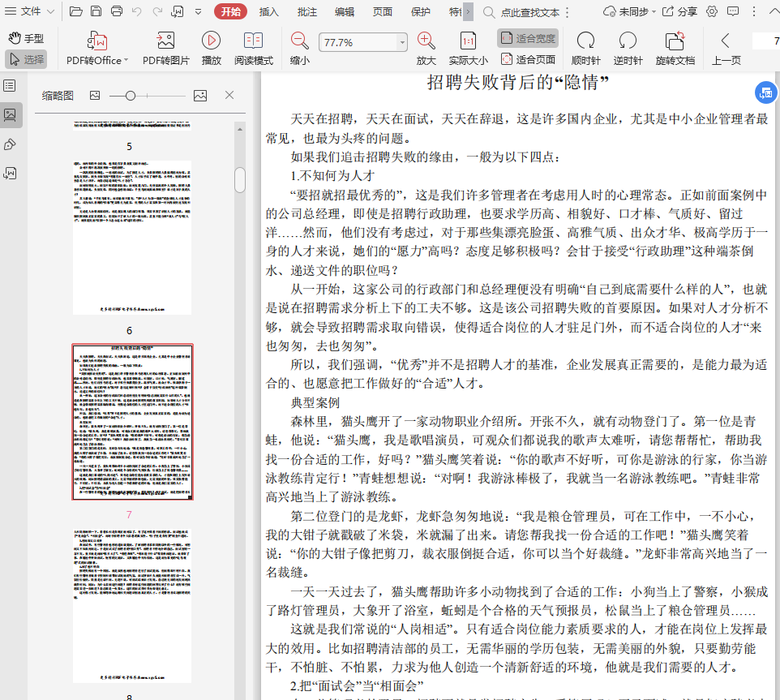
Task: Open the fourth left sidebar panel
Action: [10, 173]
